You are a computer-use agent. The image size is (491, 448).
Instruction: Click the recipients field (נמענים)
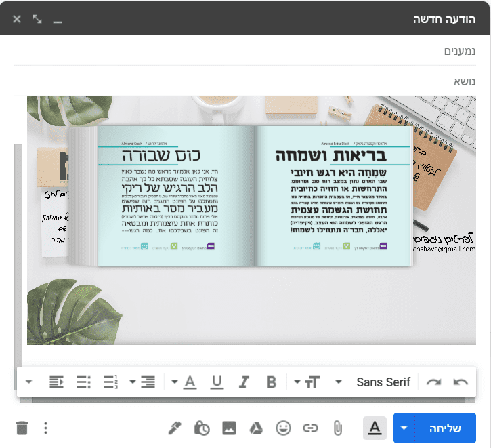tap(245, 51)
